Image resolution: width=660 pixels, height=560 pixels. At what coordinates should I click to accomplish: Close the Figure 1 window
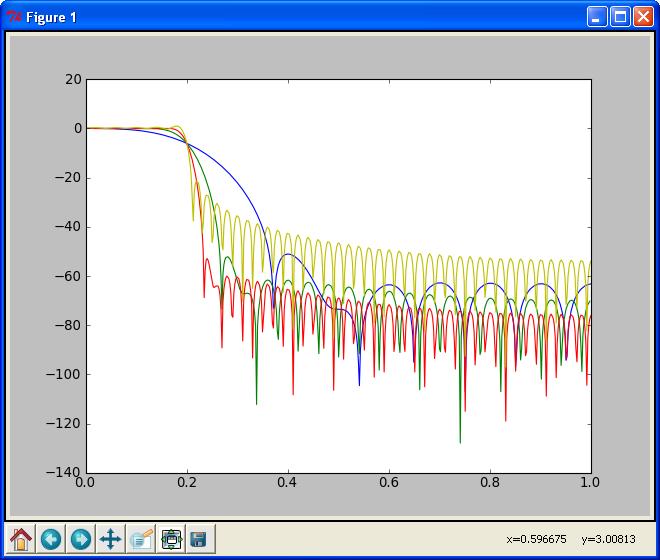(642, 17)
